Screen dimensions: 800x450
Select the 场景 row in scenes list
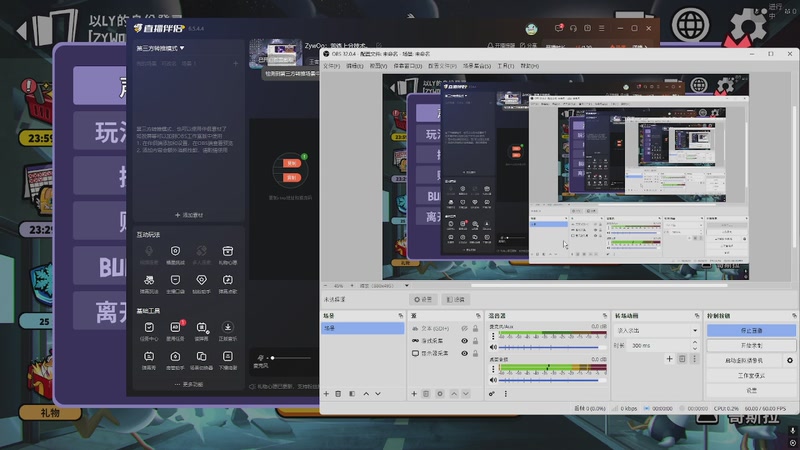coord(363,328)
